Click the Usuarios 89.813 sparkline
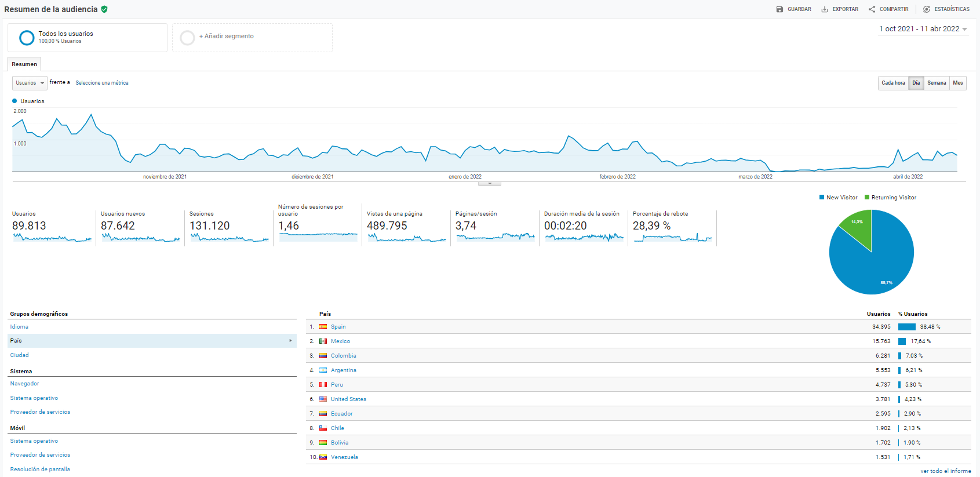Screen dimensions: 980x477 pos(52,238)
